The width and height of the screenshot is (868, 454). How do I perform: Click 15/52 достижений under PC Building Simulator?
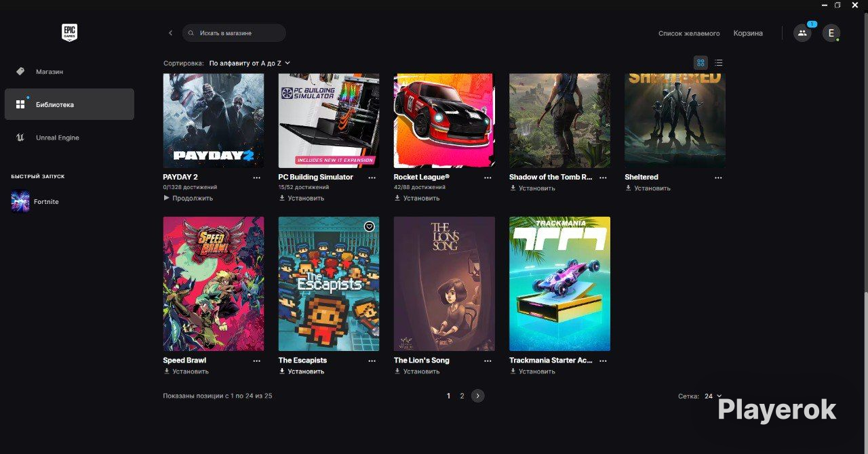click(x=303, y=187)
